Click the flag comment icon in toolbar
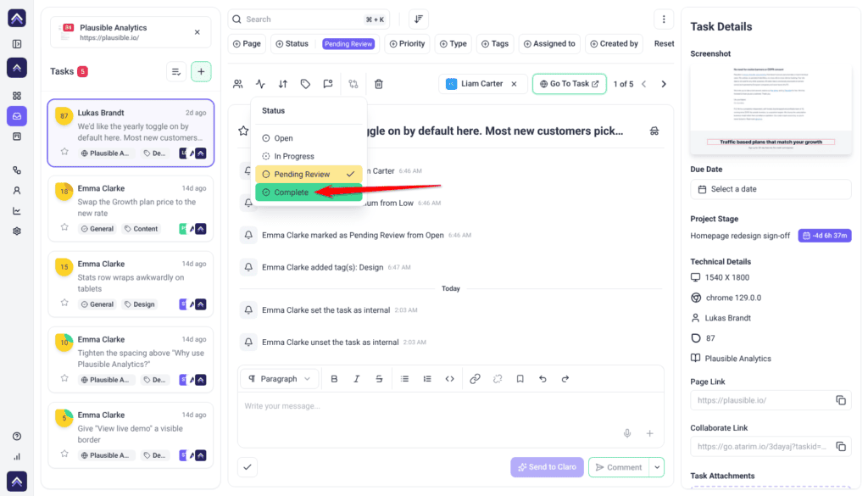 tap(328, 84)
